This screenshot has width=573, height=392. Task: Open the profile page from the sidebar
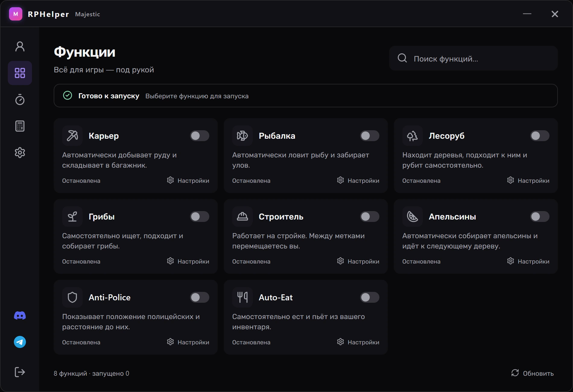click(20, 46)
